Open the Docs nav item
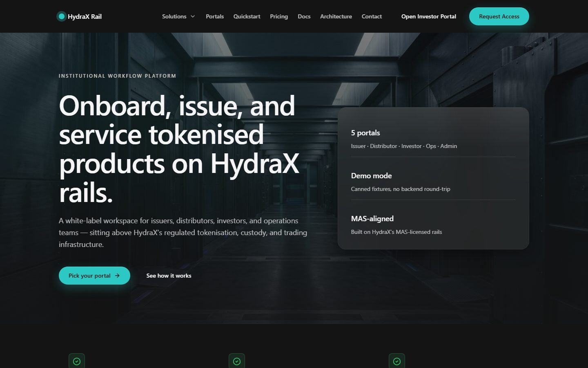 (x=304, y=16)
